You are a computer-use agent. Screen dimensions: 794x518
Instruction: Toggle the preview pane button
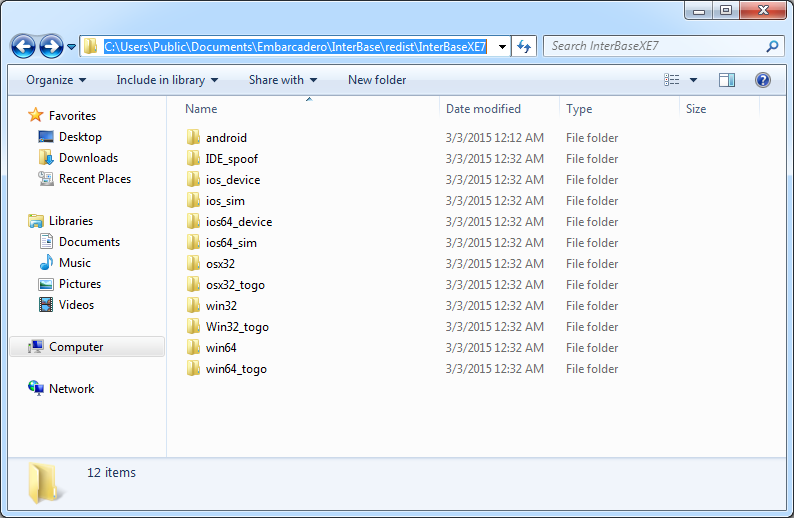click(x=727, y=80)
